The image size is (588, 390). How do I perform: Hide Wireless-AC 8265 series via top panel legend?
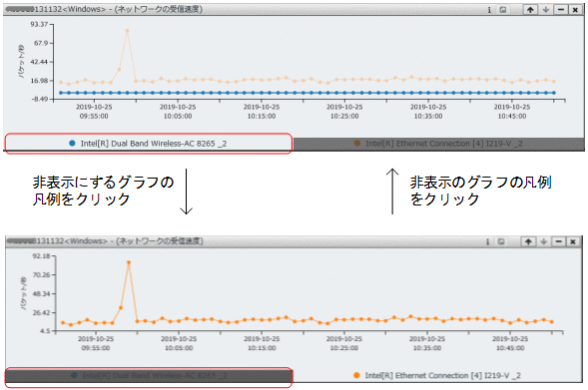click(148, 144)
